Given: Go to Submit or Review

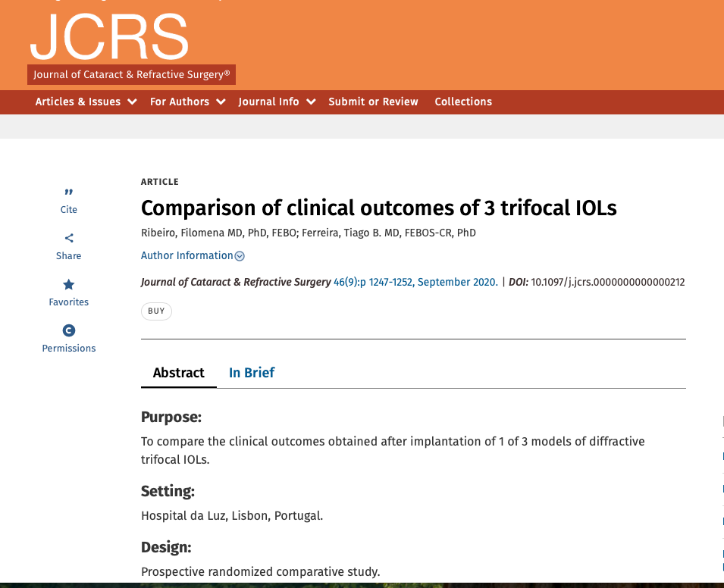Looking at the screenshot, I should tap(373, 102).
